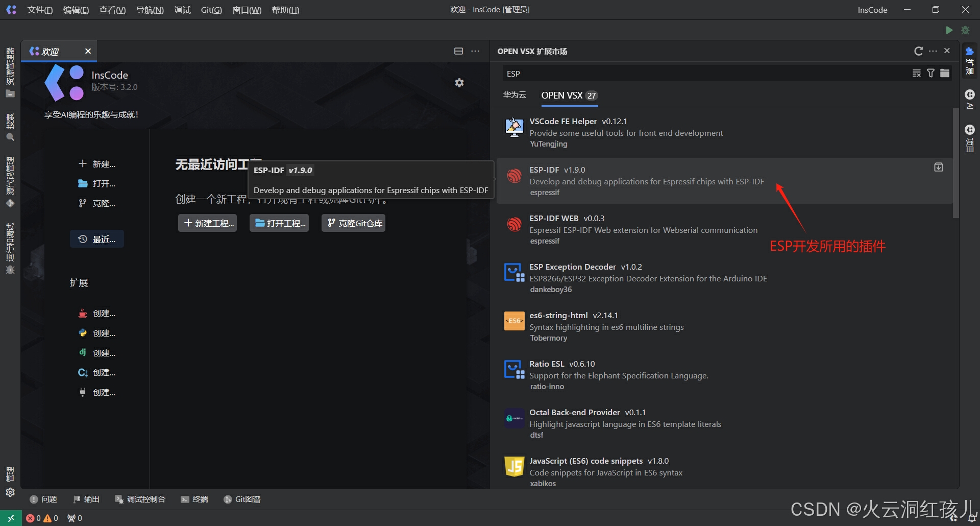The image size is (980, 526).
Task: Open the 查看(V) menu
Action: [112, 10]
